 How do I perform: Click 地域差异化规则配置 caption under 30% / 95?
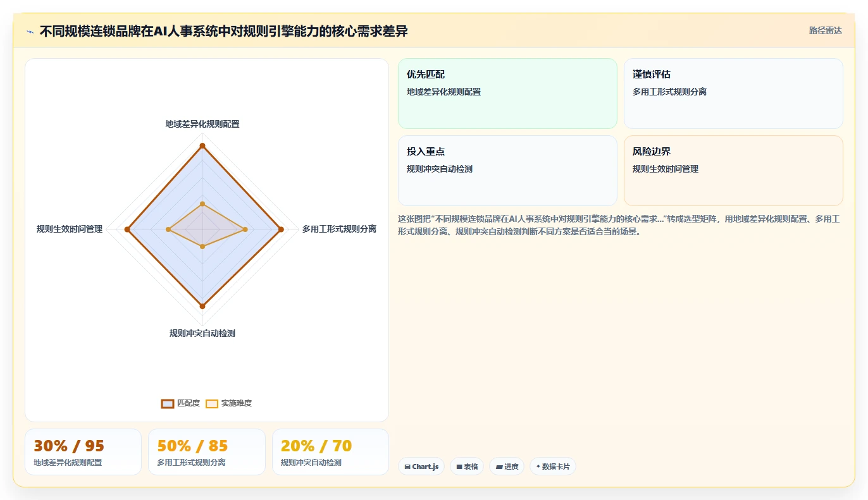click(x=68, y=463)
